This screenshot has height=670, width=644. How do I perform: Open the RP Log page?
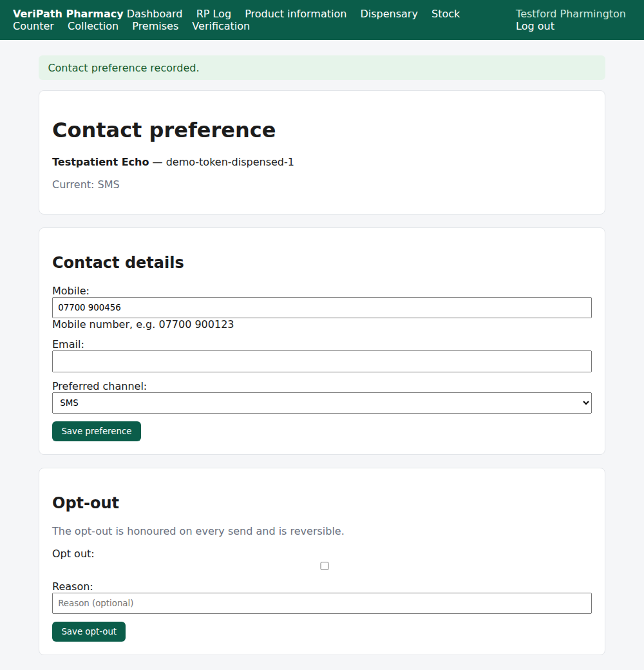tap(214, 14)
